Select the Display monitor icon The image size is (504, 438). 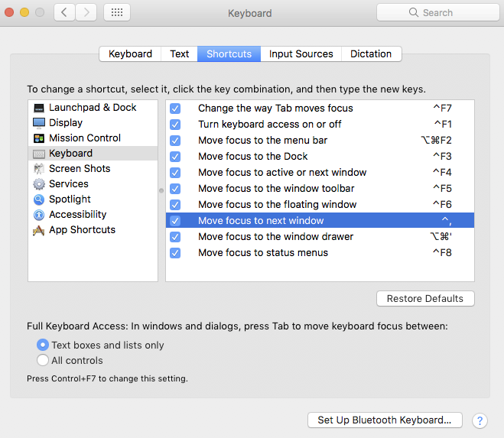39,123
